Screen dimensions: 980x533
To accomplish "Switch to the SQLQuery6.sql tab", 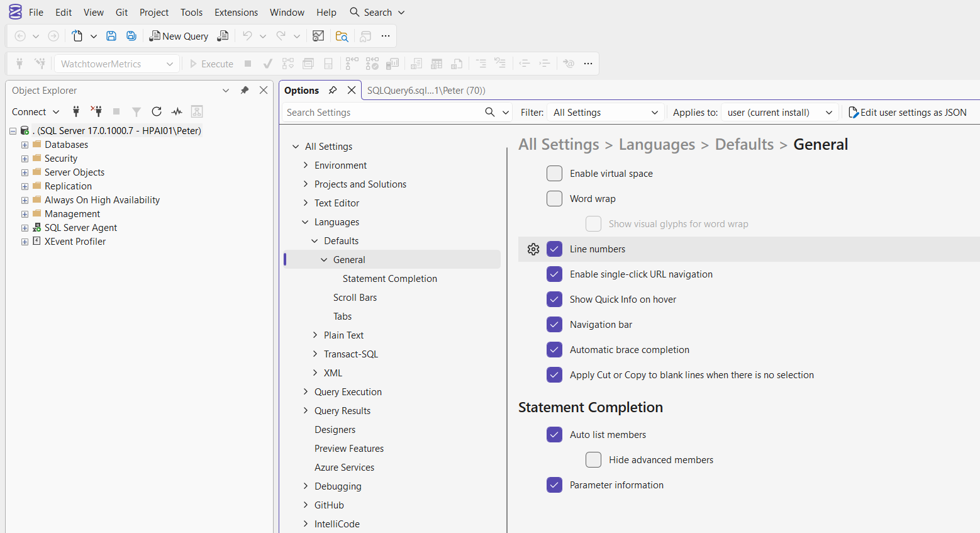I will [x=426, y=90].
